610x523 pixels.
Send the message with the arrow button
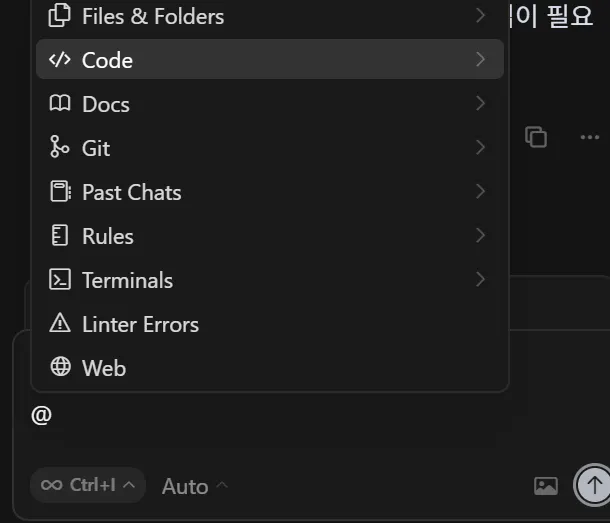594,485
